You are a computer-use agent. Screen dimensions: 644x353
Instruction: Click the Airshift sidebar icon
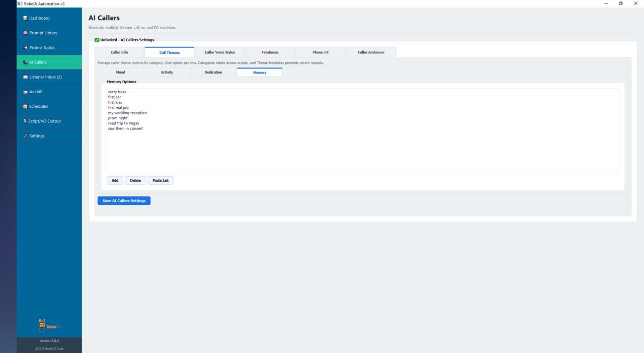(25, 92)
